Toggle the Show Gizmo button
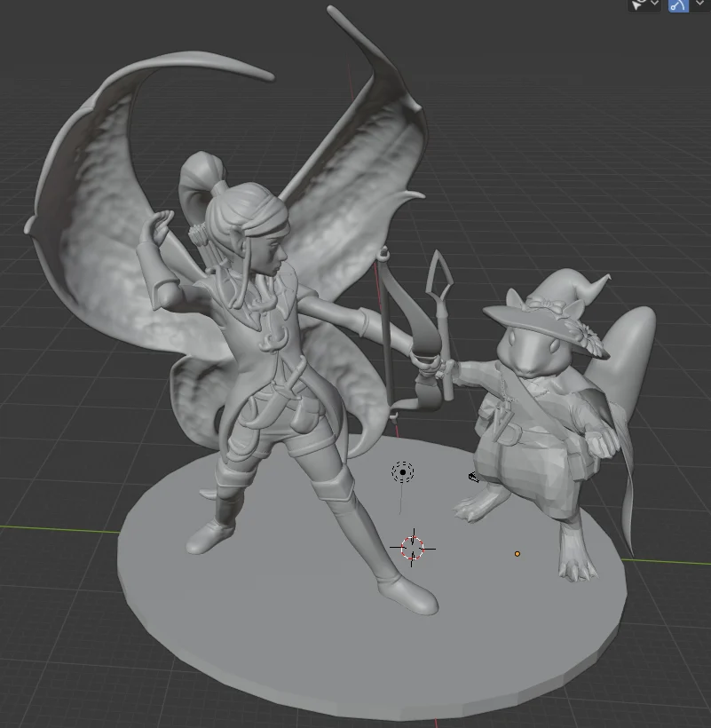The image size is (711, 728). pyautogui.click(x=678, y=5)
